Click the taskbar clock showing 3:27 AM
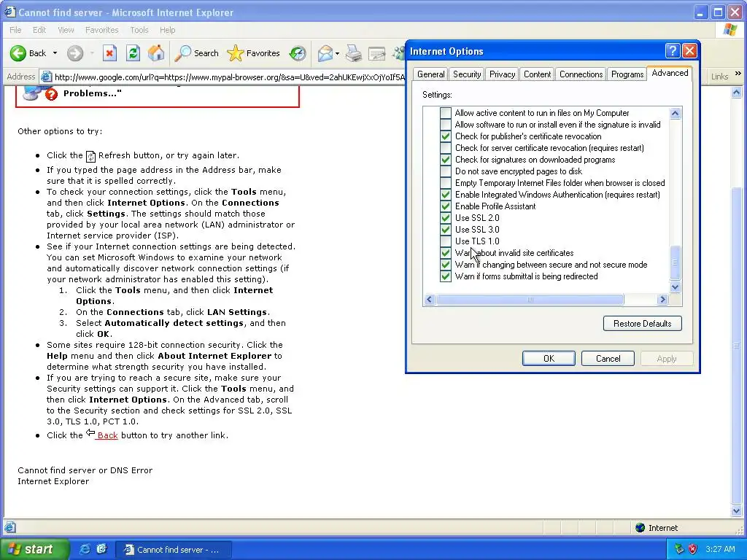This screenshot has width=747, height=560. [x=720, y=549]
